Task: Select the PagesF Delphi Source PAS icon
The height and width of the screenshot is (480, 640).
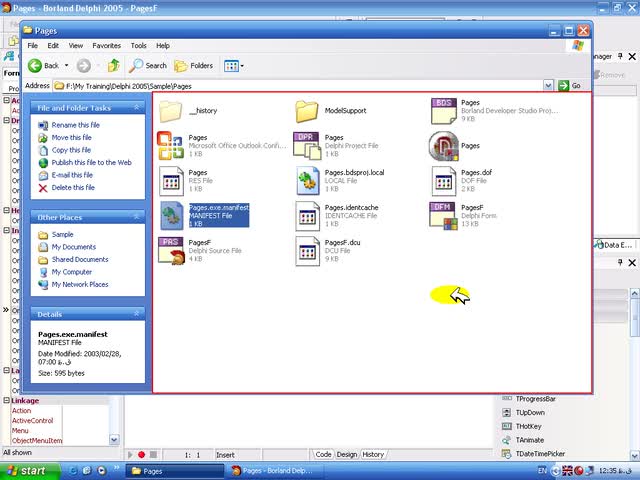Action: pos(171,251)
